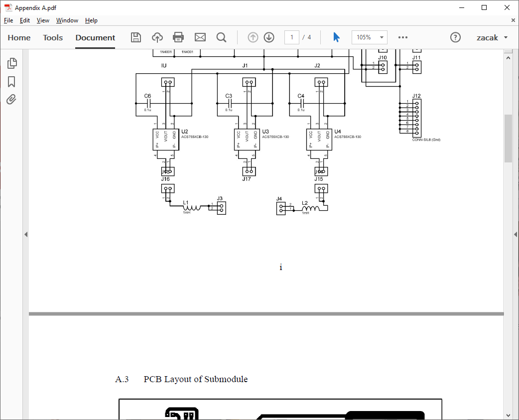The width and height of the screenshot is (519, 420).
Task: Open the zoom level dropdown
Action: pos(369,37)
